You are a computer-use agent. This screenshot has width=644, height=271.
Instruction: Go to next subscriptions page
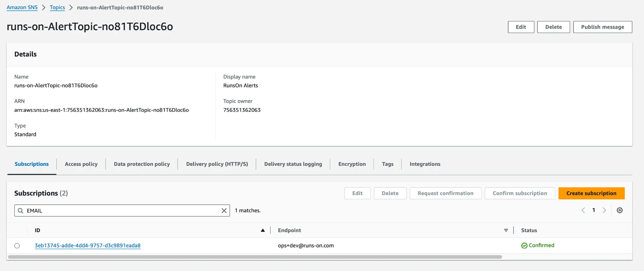tap(604, 210)
